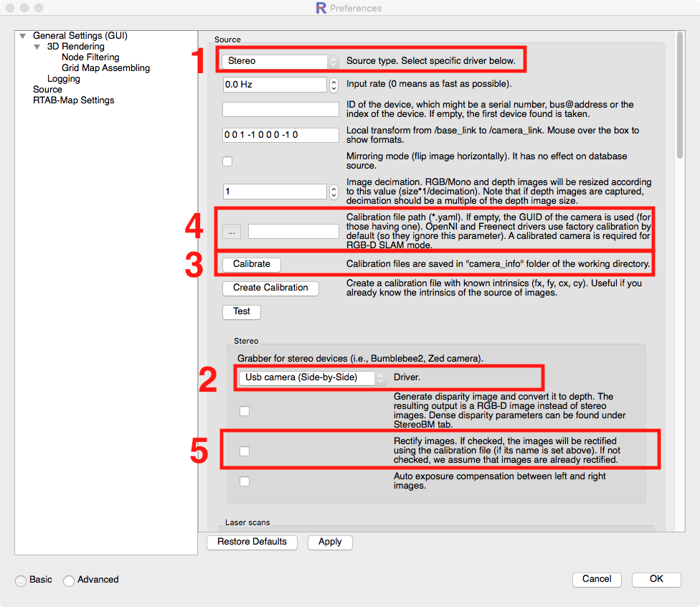Enable the Mirroring mode checkbox

227,161
